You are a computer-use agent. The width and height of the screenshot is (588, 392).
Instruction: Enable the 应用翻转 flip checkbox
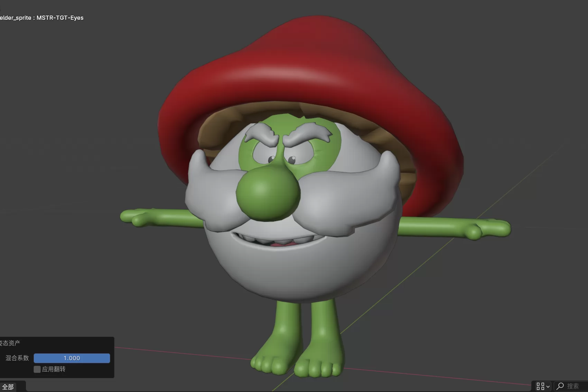pyautogui.click(x=37, y=369)
